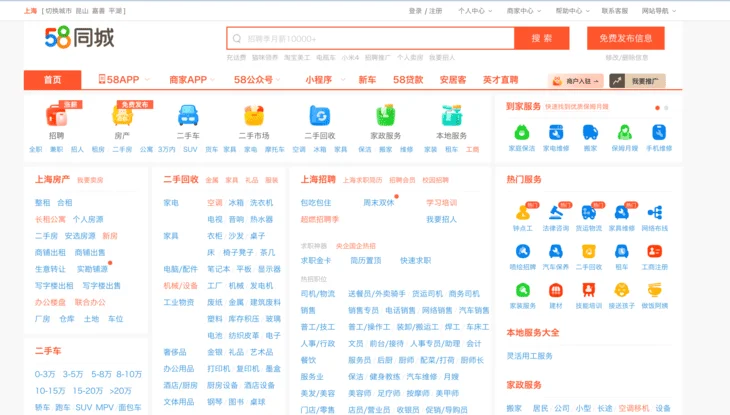Click the 搬家 truck icon

click(590, 133)
